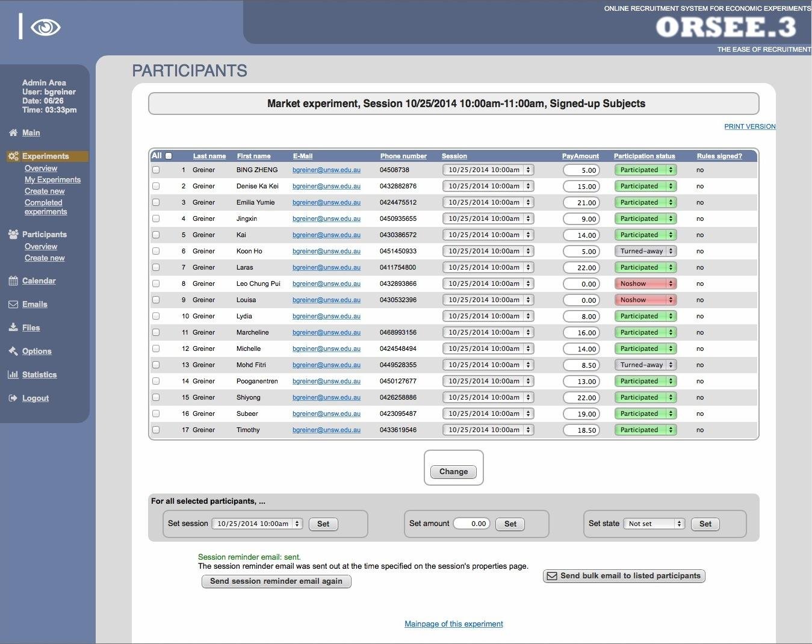
Task: Open the participation status dropdown for Leo Chung Pui
Action: [645, 283]
